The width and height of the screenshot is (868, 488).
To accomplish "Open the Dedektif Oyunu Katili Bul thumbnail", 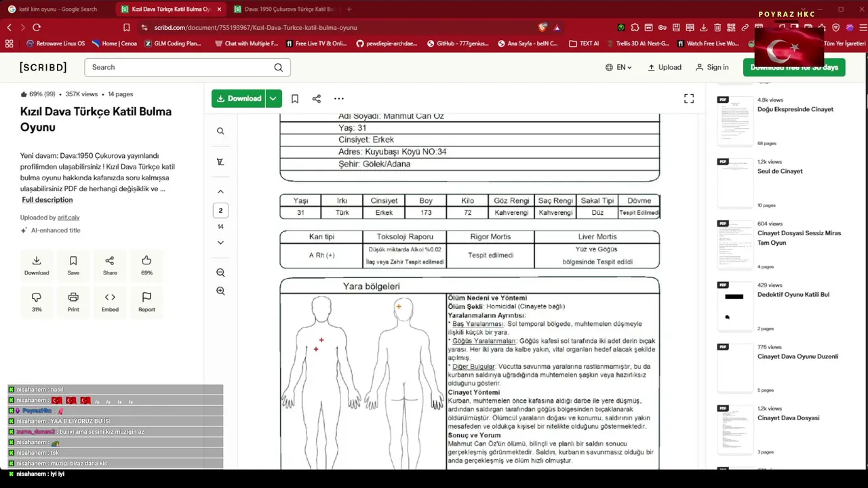I will tap(735, 306).
